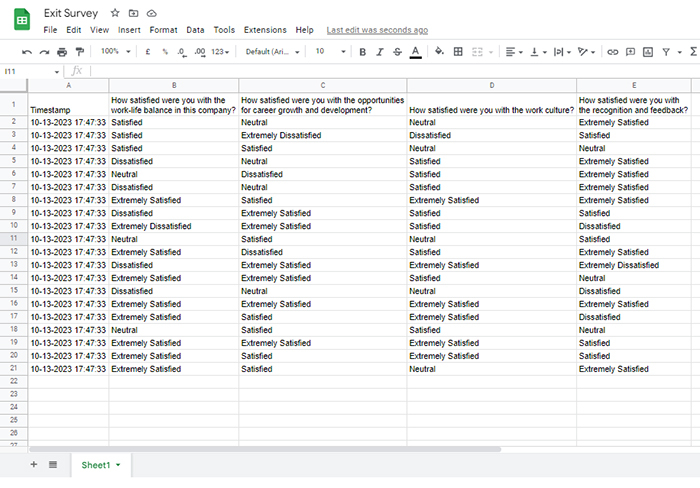
Task: Open the 123 more formats dropdown
Action: click(220, 52)
